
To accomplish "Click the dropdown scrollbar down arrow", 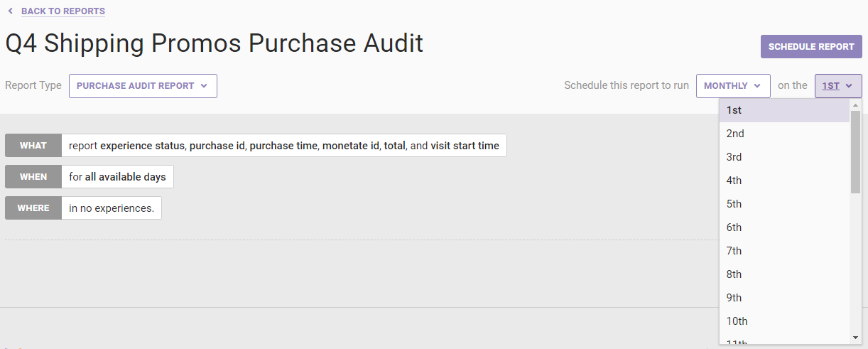I will point(856,337).
